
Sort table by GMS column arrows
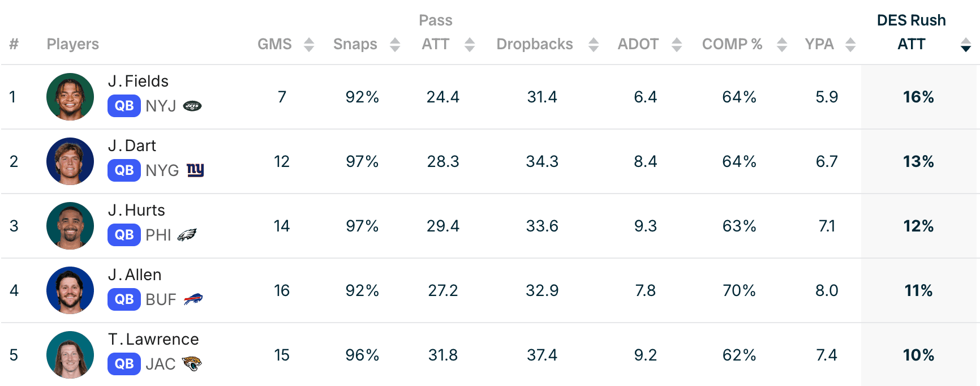pyautogui.click(x=309, y=44)
